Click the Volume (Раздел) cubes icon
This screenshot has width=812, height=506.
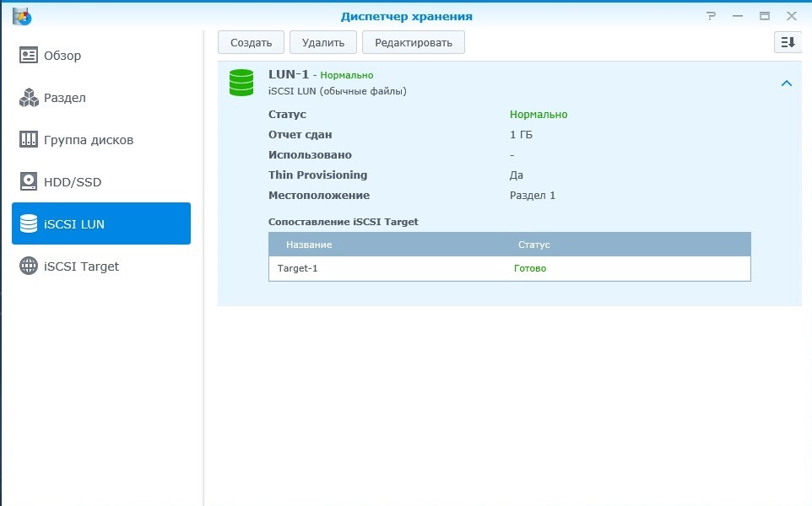[30, 98]
